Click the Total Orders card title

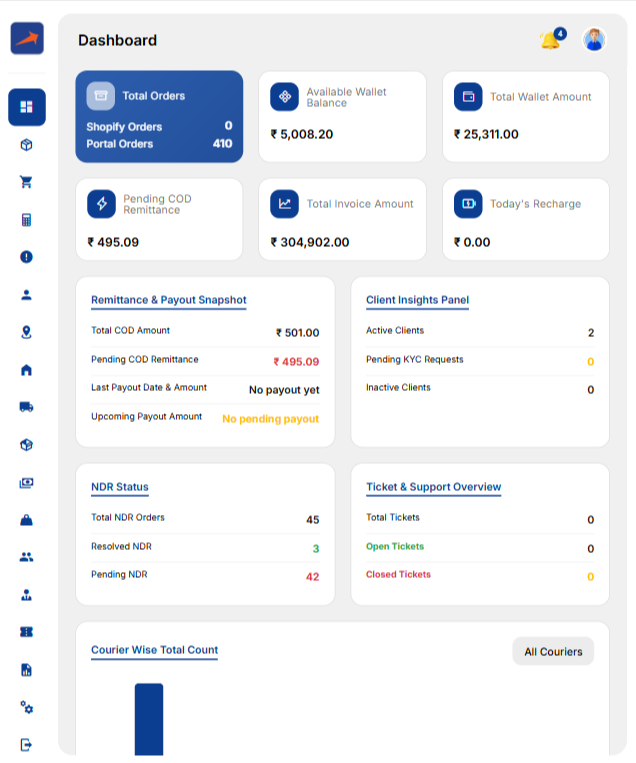(154, 96)
